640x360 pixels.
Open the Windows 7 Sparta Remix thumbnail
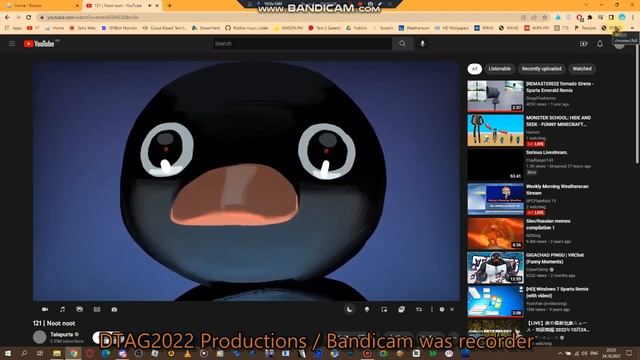click(x=496, y=302)
